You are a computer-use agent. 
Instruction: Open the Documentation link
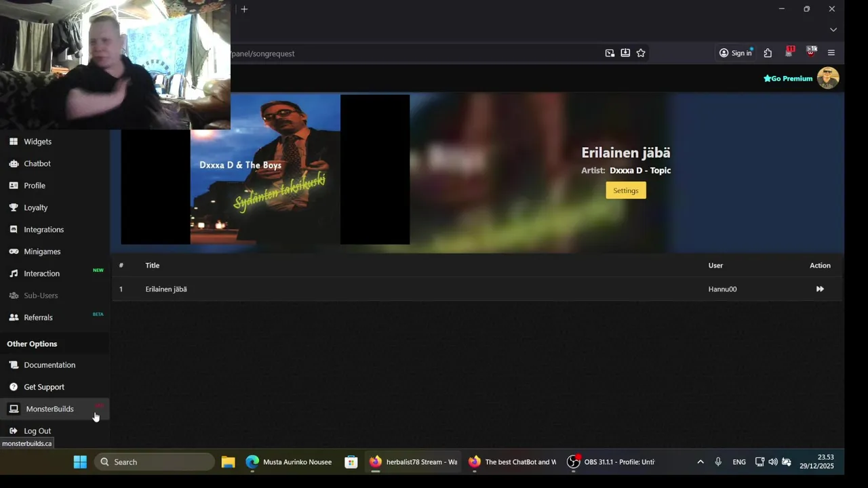point(50,365)
